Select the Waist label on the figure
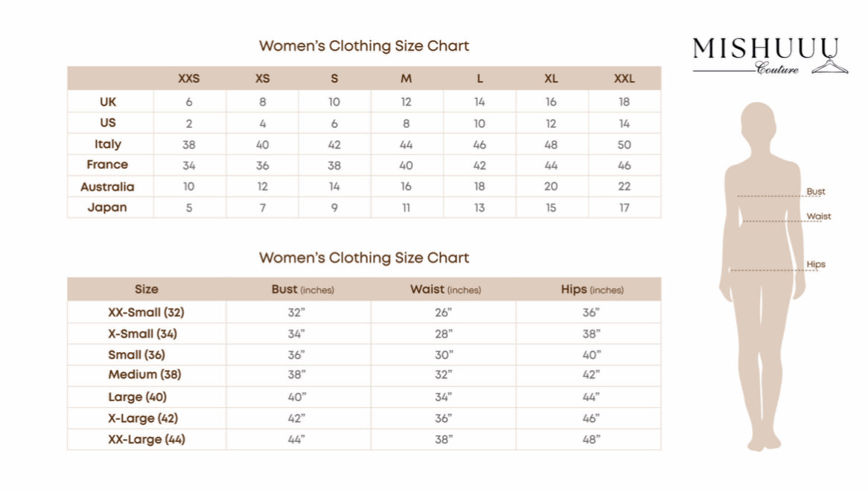Screen dimensions: 868x492 (818, 217)
